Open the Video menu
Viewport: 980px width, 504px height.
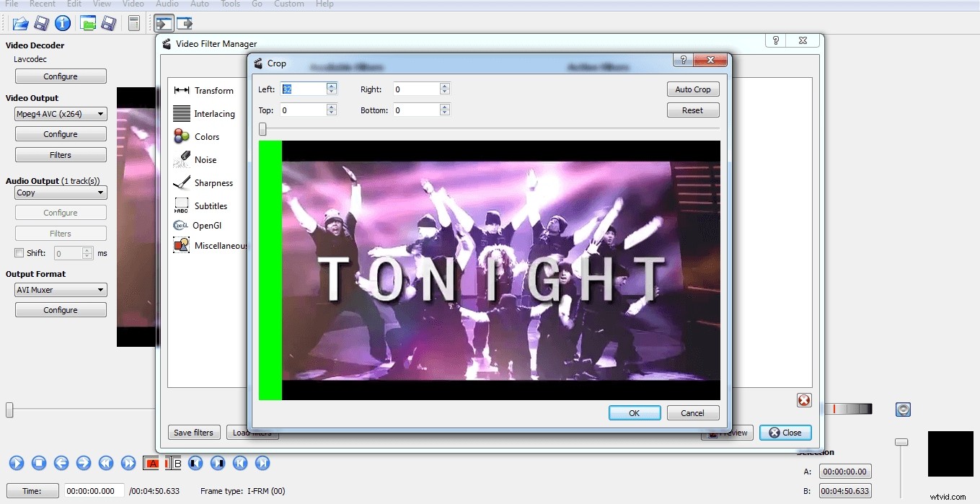(x=133, y=4)
